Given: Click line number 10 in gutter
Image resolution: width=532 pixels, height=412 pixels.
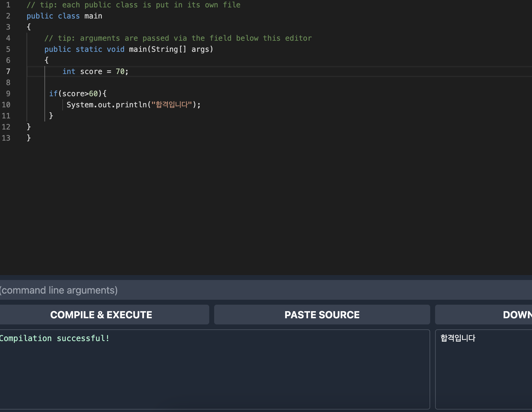Looking at the screenshot, I should [x=6, y=105].
